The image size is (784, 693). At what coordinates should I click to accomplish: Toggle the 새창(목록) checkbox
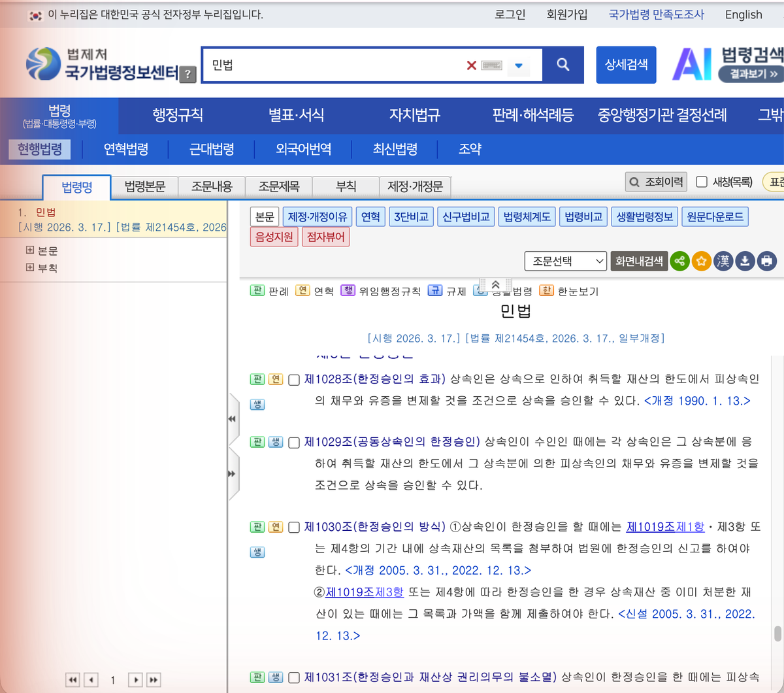[702, 182]
